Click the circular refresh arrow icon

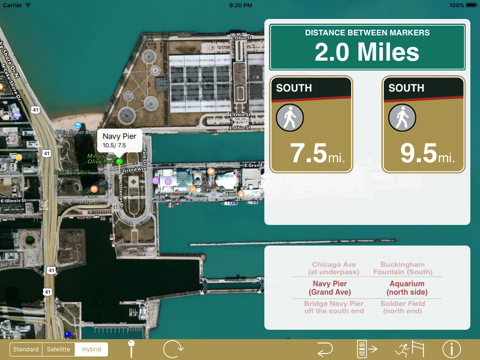click(173, 349)
